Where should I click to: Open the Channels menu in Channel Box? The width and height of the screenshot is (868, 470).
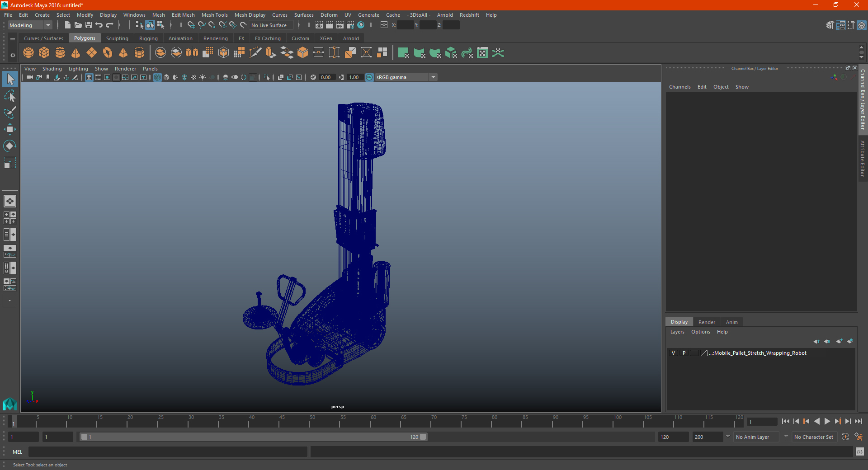pyautogui.click(x=679, y=87)
